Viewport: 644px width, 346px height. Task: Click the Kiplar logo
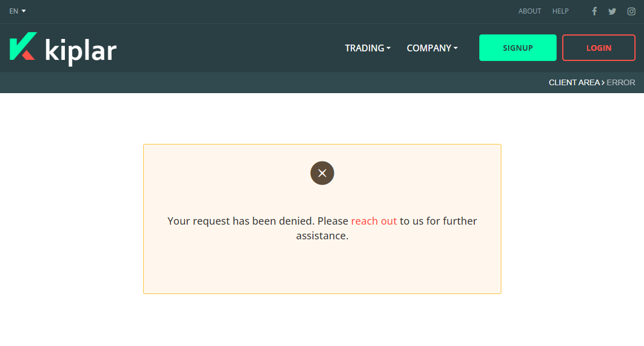63,49
